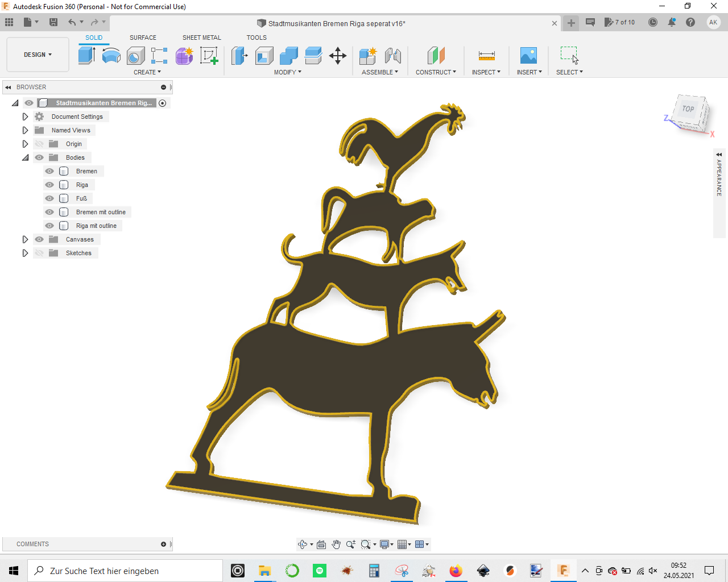Viewport: 728px width, 582px height.
Task: Hide the Bremen mit outline body
Action: [x=49, y=212]
